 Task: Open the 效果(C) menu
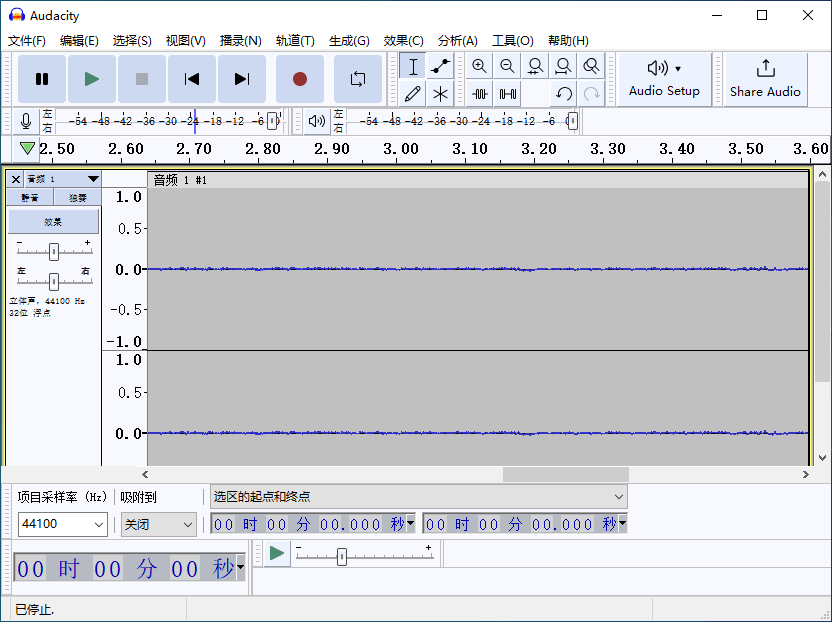click(x=403, y=41)
